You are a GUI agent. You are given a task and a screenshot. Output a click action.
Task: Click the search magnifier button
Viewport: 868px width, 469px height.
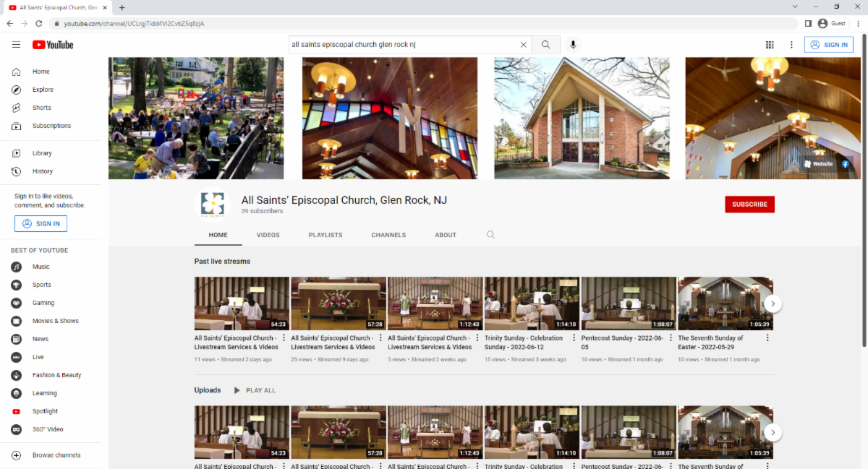click(x=545, y=45)
